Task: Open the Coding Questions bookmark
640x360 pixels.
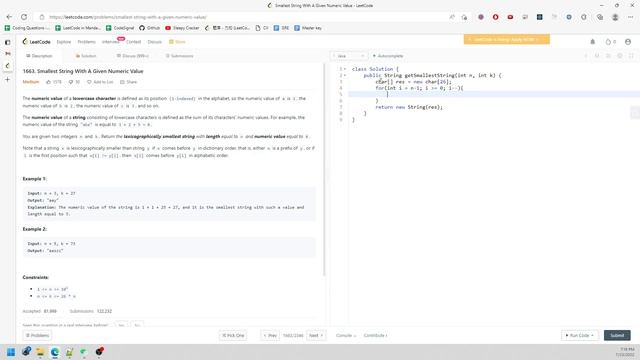Action: pyautogui.click(x=27, y=28)
